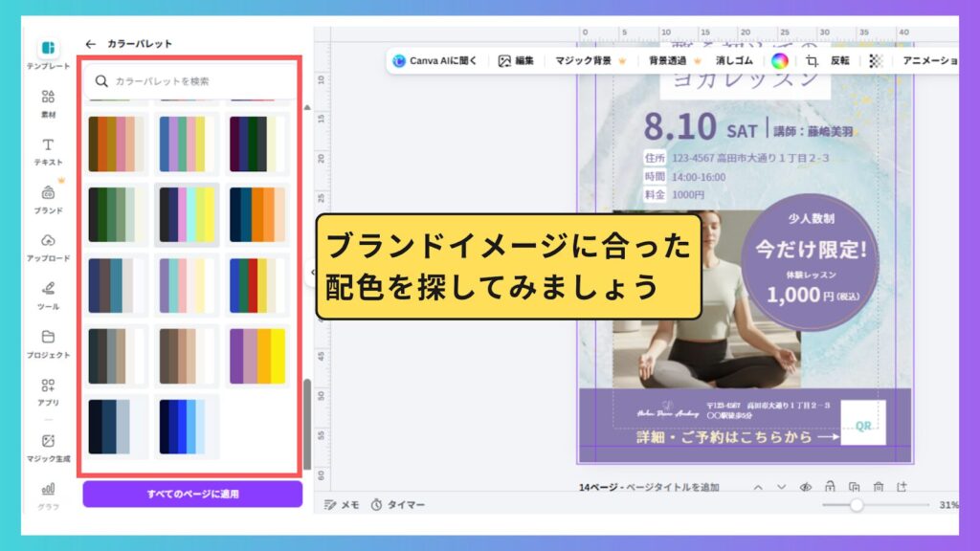
Task: Open the transparency checkerboard icon
Action: click(875, 60)
